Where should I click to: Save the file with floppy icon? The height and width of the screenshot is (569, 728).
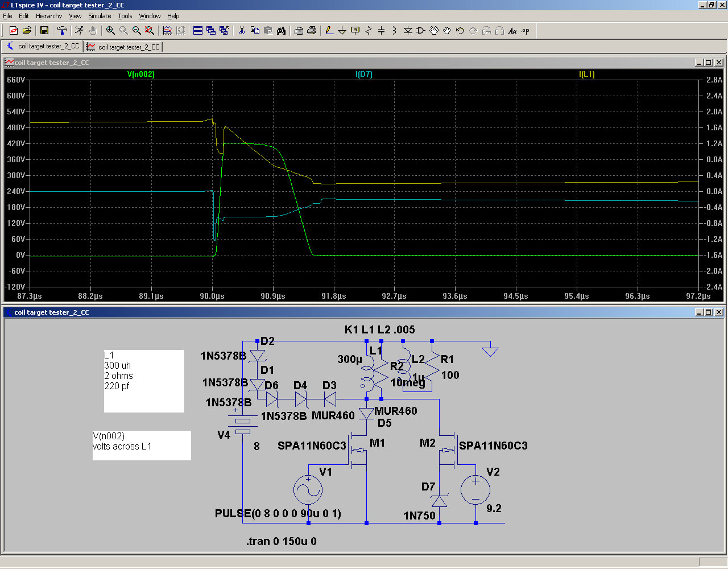click(x=44, y=31)
